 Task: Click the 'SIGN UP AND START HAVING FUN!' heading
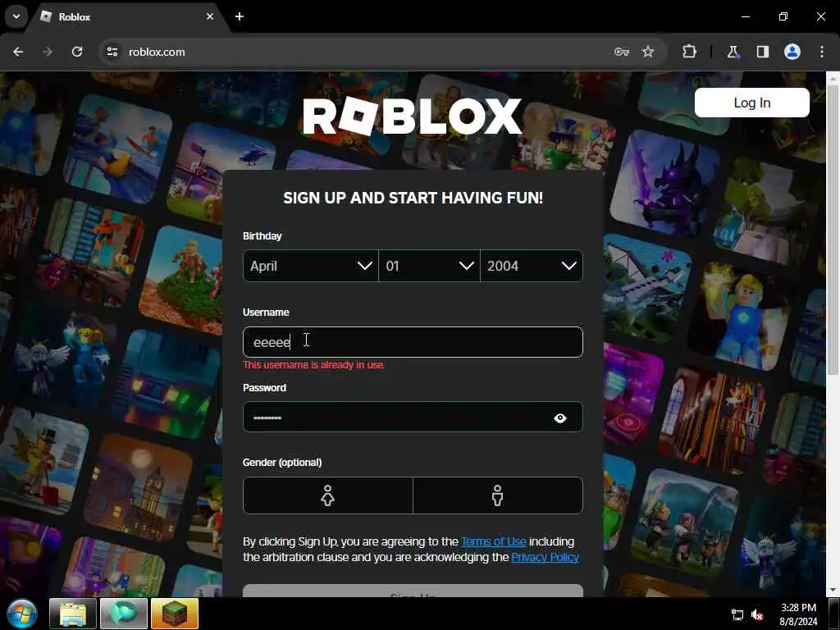tap(413, 198)
